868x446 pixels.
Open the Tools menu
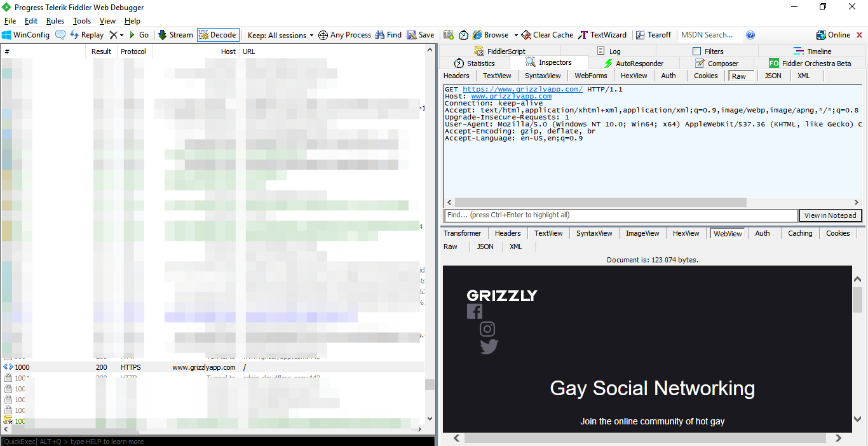pos(82,21)
